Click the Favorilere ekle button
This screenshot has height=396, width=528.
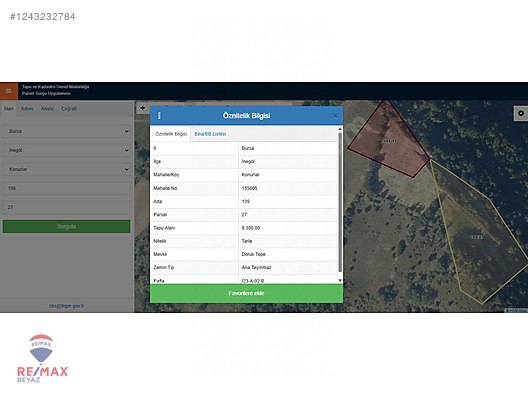(246, 293)
